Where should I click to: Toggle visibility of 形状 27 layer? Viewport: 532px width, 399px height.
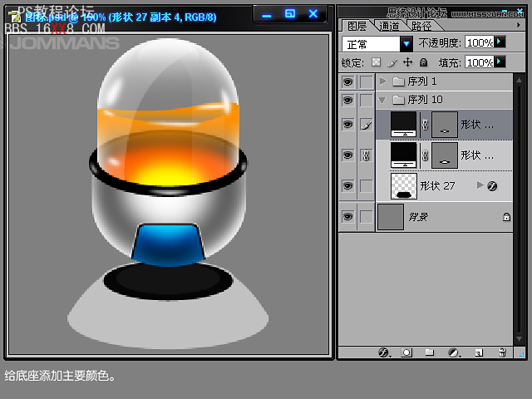[347, 186]
